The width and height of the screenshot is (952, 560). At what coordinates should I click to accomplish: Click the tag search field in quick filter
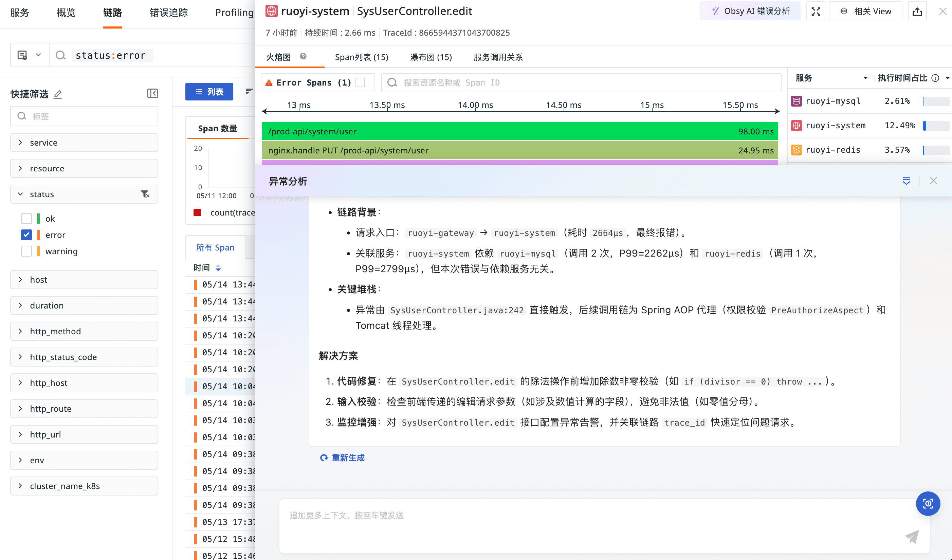(x=84, y=116)
